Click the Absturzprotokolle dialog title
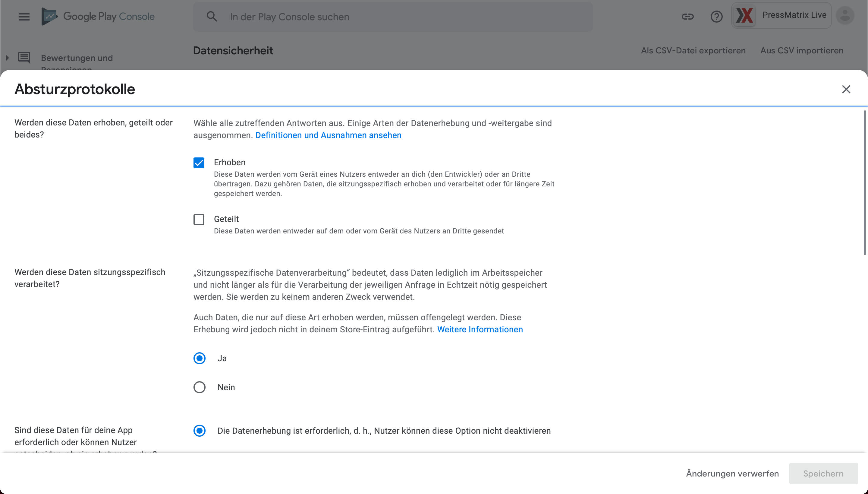Image resolution: width=868 pixels, height=494 pixels. pyautogui.click(x=75, y=89)
